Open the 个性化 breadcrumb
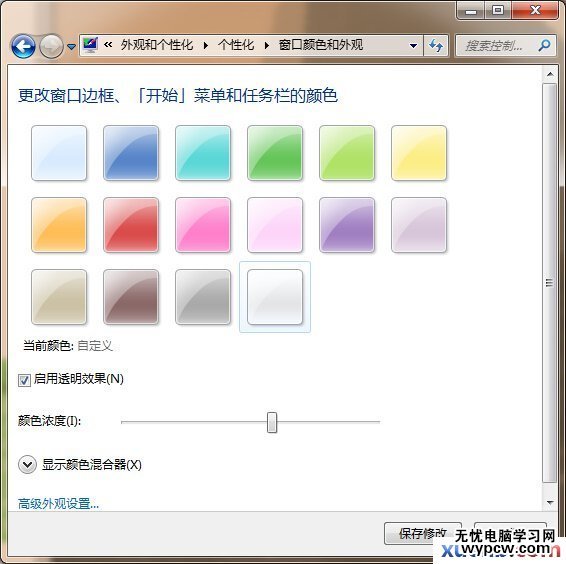 click(x=236, y=45)
